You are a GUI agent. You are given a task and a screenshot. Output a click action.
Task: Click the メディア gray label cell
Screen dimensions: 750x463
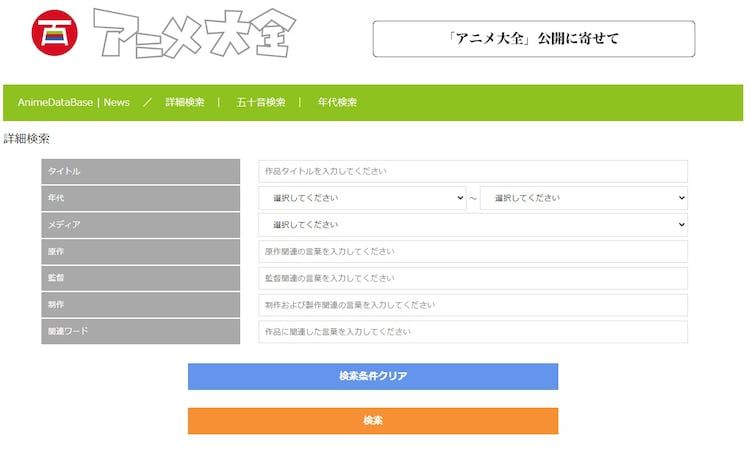140,225
